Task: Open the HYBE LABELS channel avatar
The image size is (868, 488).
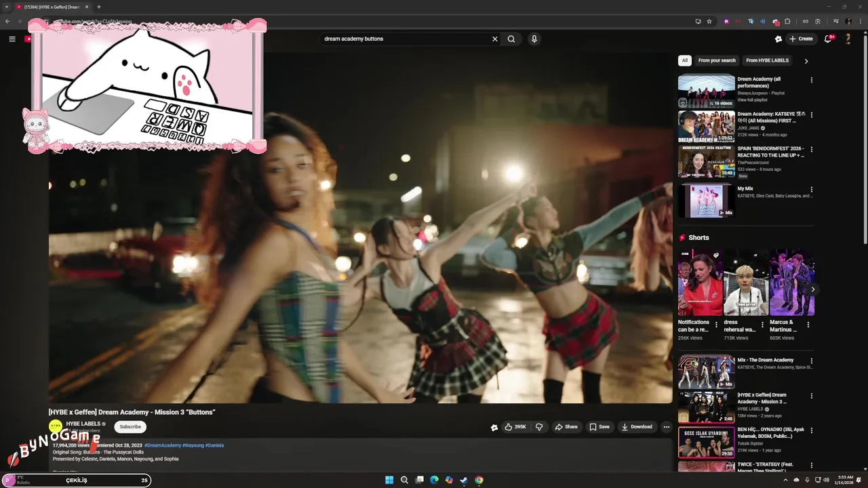Action: pyautogui.click(x=56, y=426)
